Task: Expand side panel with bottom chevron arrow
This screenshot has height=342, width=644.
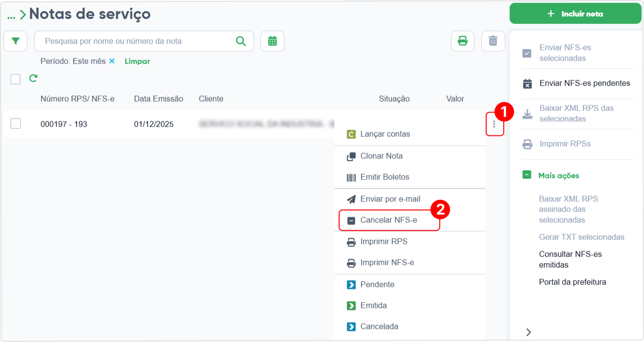Action: click(x=528, y=332)
